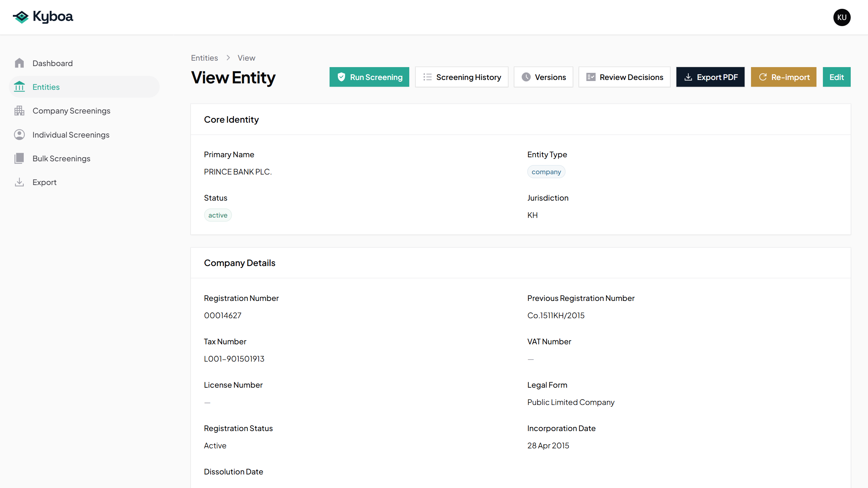
Task: Go to Company Screenings in sidebar
Action: 84,111
